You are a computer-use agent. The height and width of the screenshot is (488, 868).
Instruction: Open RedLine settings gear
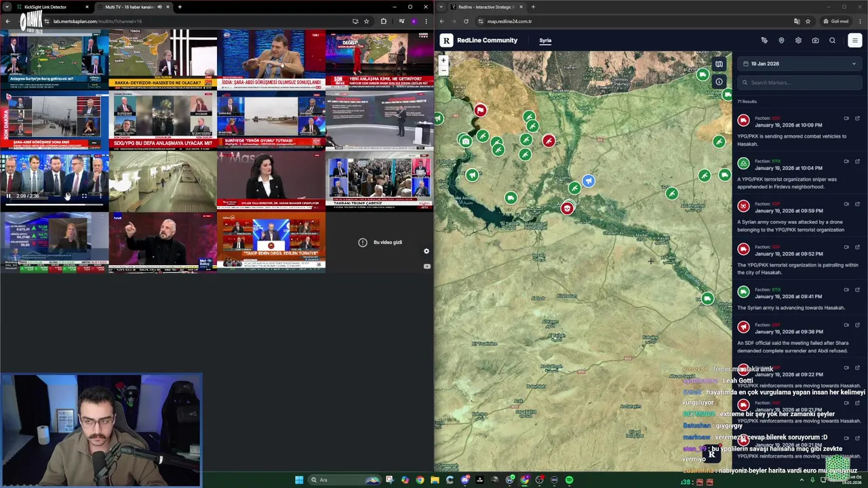798,41
